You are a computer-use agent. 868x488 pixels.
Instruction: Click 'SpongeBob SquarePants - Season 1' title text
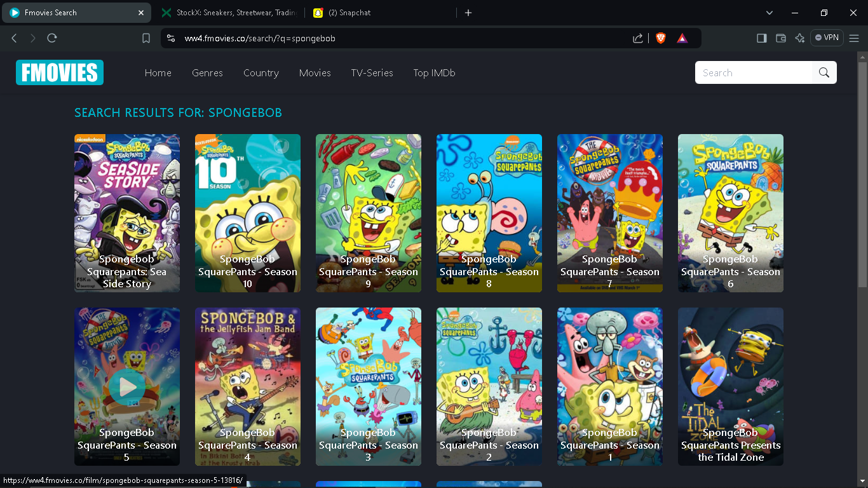[x=610, y=445]
